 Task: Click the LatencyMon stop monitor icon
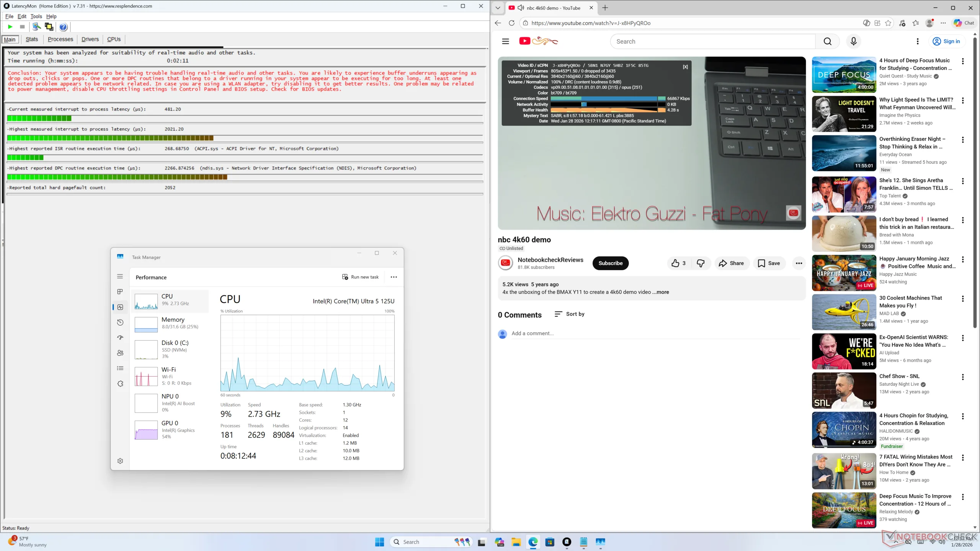tap(22, 27)
